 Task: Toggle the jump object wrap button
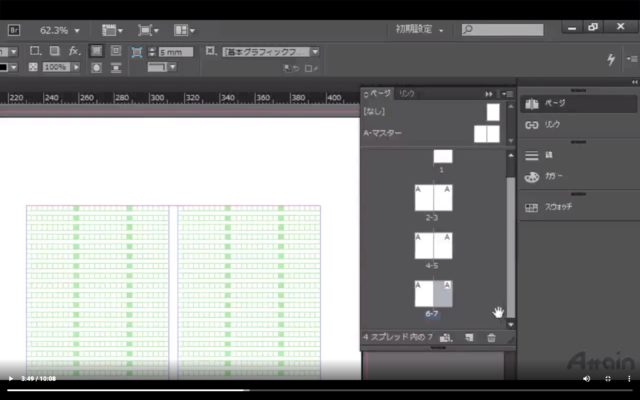click(116, 68)
